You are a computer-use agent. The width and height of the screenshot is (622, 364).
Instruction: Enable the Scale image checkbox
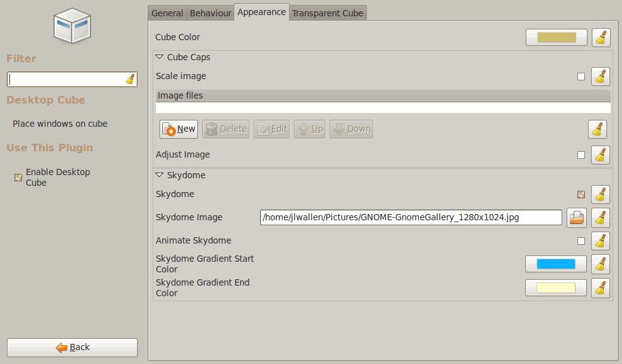click(581, 77)
